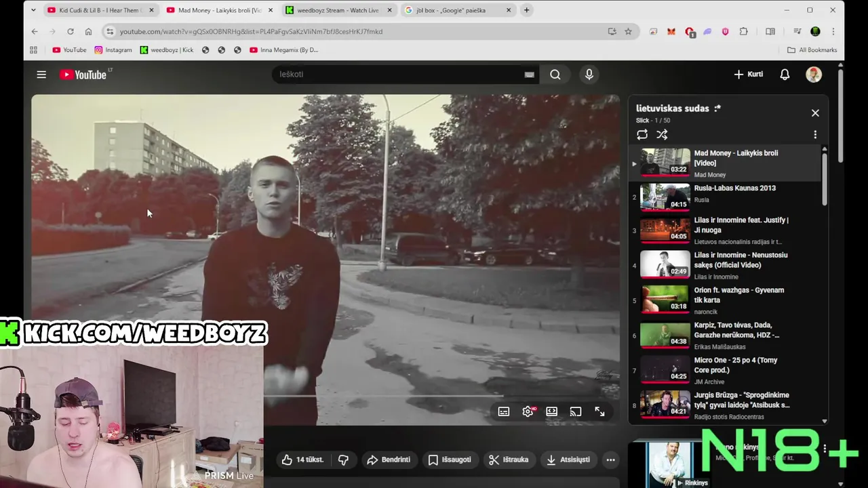Viewport: 868px width, 488px height.
Task: Open more actions under the video
Action: [610, 460]
